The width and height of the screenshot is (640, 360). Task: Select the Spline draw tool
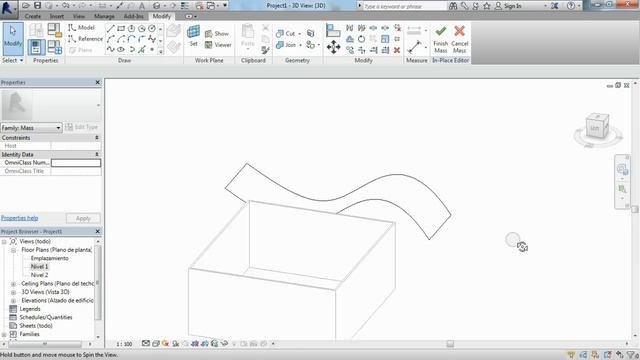click(x=111, y=49)
